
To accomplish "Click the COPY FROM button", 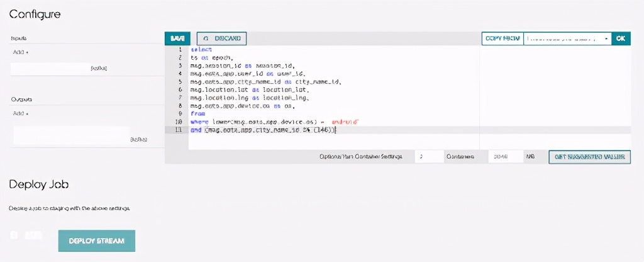I will (x=502, y=38).
